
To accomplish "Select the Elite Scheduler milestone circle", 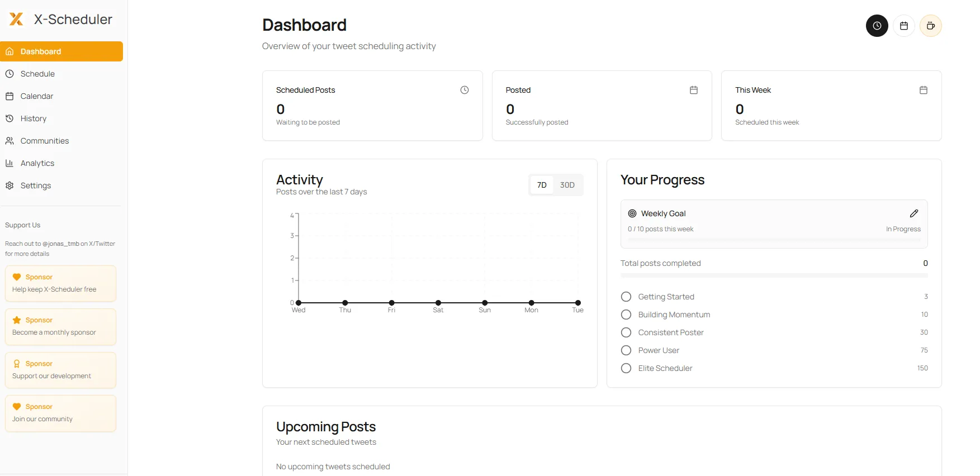I will tap(626, 368).
